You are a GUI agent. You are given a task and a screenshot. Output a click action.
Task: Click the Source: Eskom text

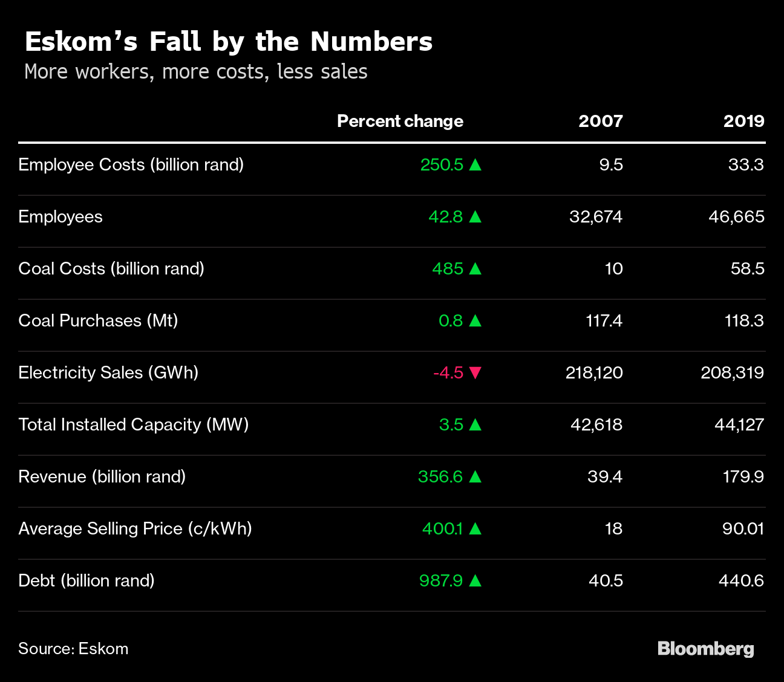tap(73, 649)
